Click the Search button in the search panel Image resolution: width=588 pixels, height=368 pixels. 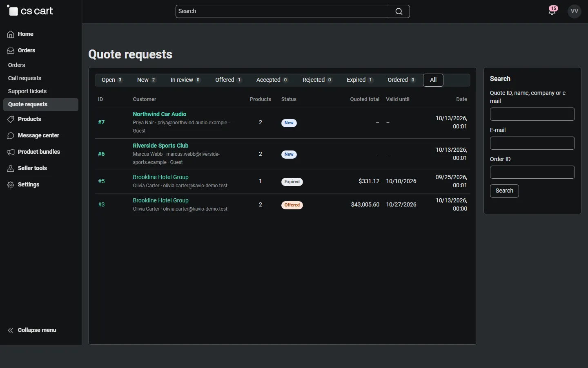point(505,191)
